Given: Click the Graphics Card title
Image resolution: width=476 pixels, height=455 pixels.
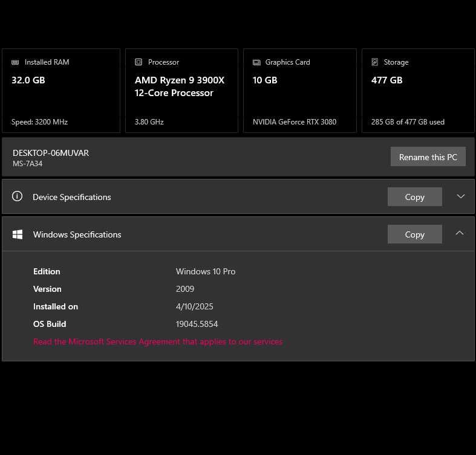Looking at the screenshot, I should 287,62.
